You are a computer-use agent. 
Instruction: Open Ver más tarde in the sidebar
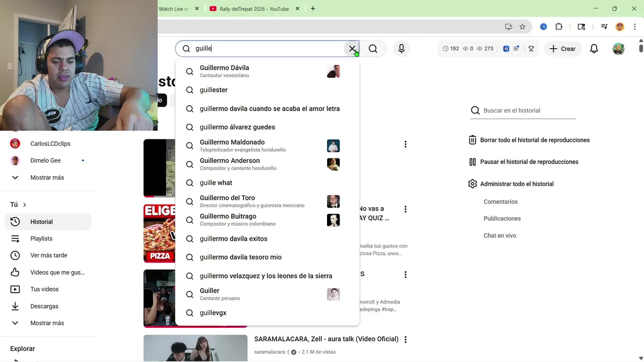click(48, 255)
